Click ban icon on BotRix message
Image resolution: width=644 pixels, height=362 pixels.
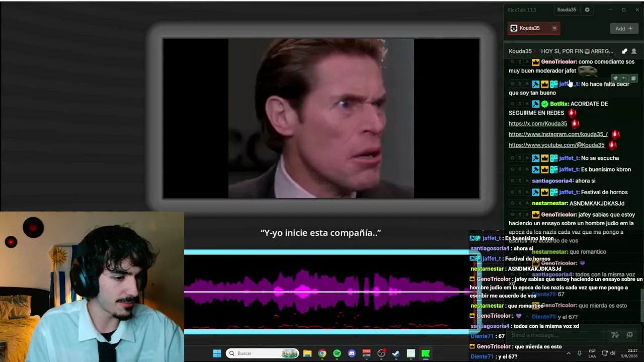(512, 104)
